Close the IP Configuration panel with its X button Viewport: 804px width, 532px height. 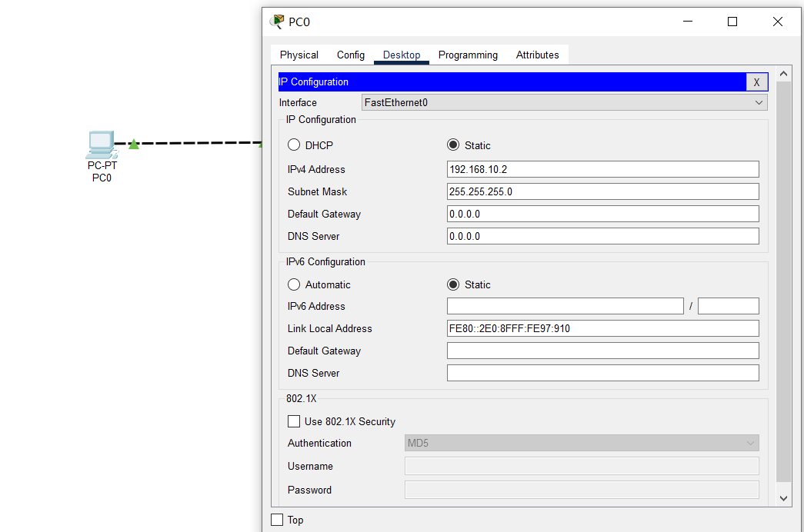click(756, 81)
